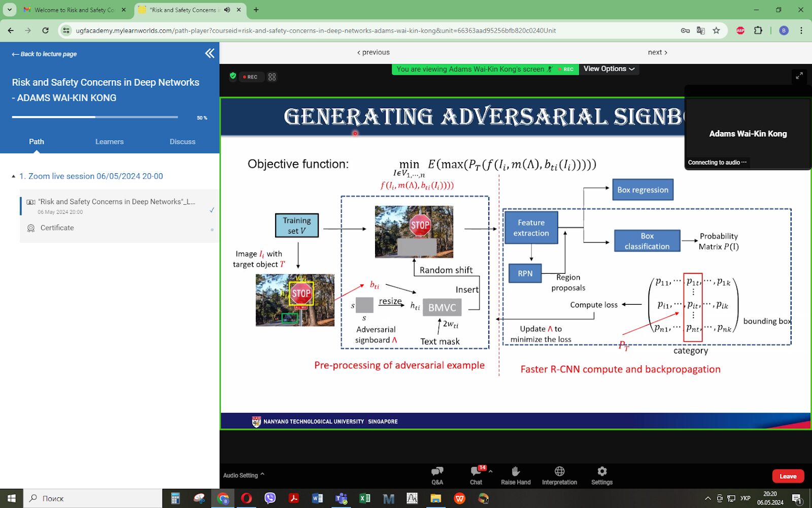Open the Path tab
This screenshot has height=508, width=812.
[36, 142]
